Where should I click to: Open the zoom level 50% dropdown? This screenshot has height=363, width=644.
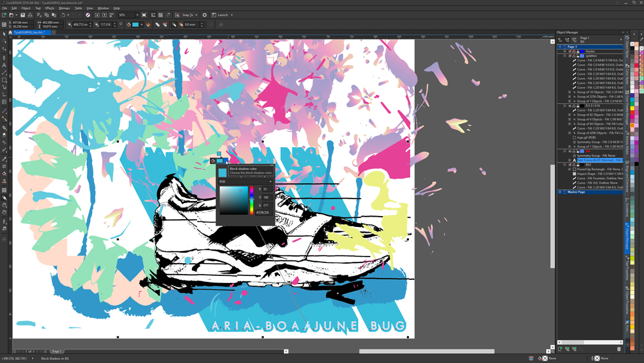click(137, 15)
